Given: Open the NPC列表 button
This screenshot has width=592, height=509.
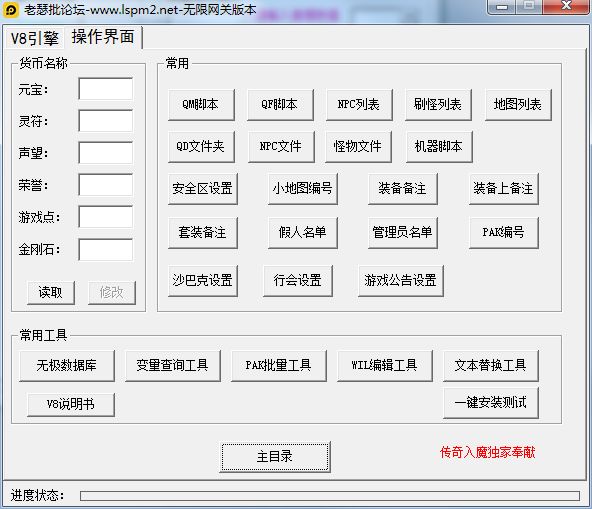Looking at the screenshot, I should click(x=359, y=105).
